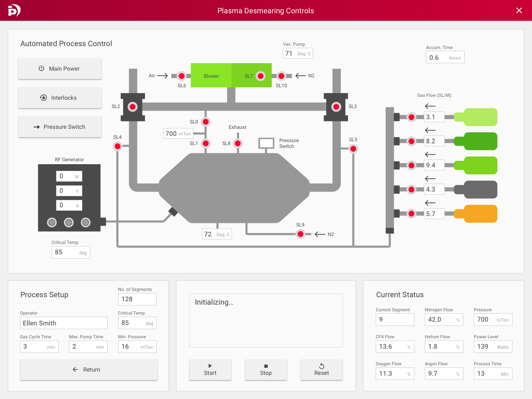The height and width of the screenshot is (399, 532).
Task: Click the Operator name field showing Ellen Smith
Action: click(x=64, y=323)
